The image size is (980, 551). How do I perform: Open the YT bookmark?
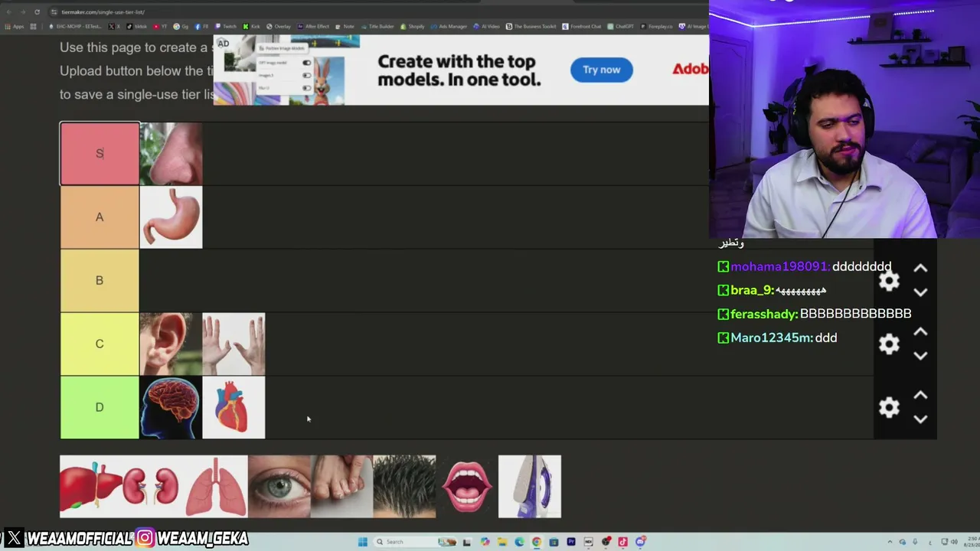click(x=161, y=27)
